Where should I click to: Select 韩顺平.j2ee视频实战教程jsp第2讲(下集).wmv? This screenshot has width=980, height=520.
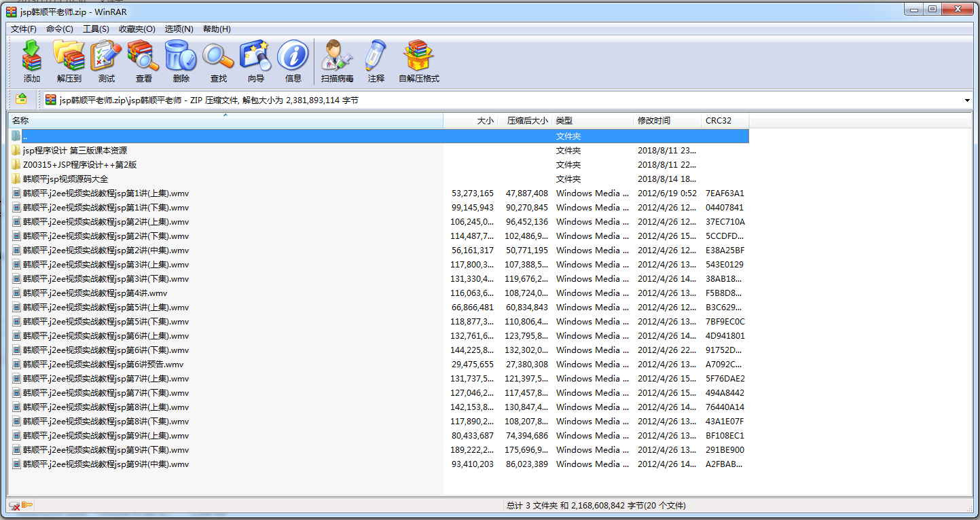coord(106,236)
